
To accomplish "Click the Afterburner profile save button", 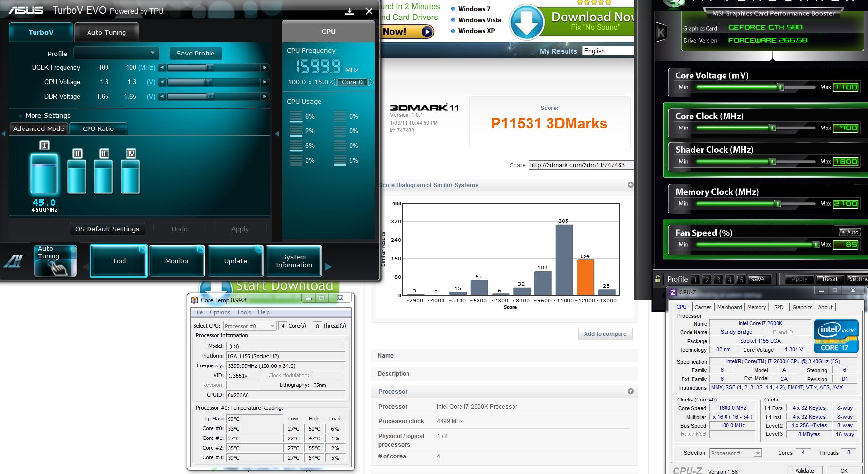I will pos(758,279).
